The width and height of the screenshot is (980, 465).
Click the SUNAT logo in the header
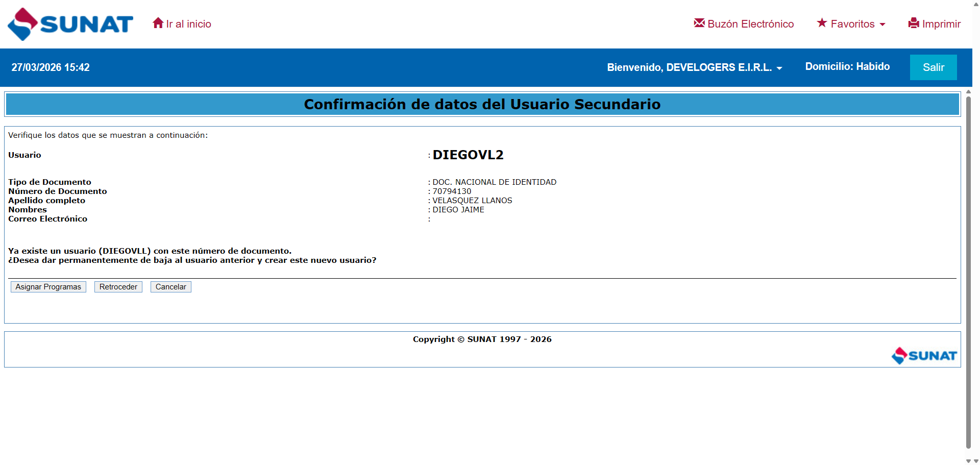pyautogui.click(x=70, y=24)
